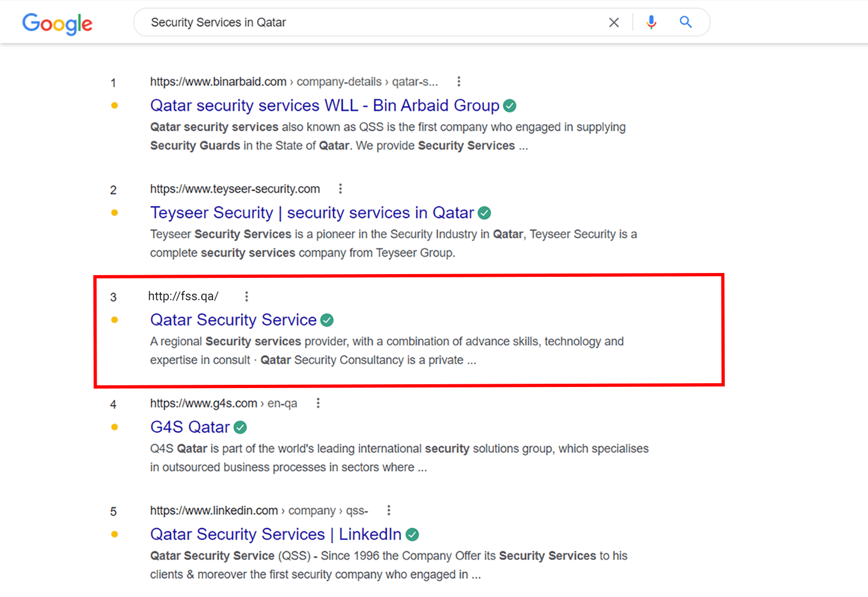The width and height of the screenshot is (868, 597).
Task: Click the Google logo
Action: (x=57, y=23)
